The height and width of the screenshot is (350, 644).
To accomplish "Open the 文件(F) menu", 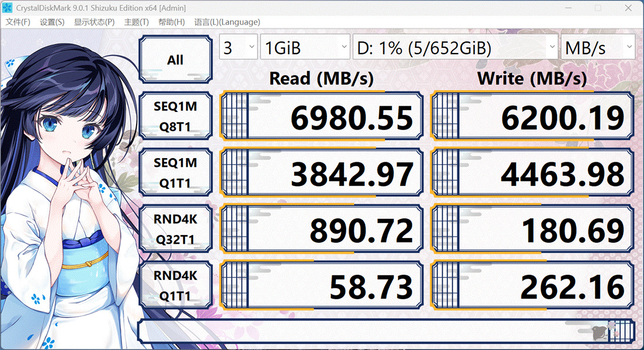I will [x=18, y=22].
